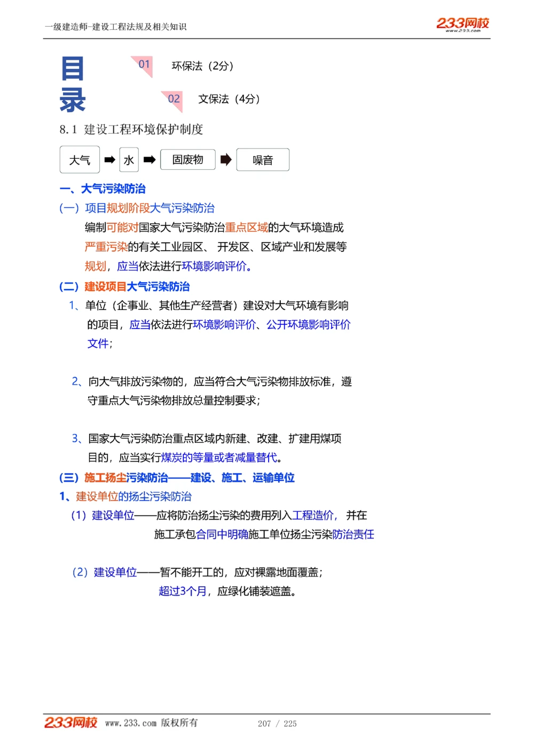Viewport: 534px width, 756px height.
Task: Select the 水 flowchart box
Action: pos(129,159)
